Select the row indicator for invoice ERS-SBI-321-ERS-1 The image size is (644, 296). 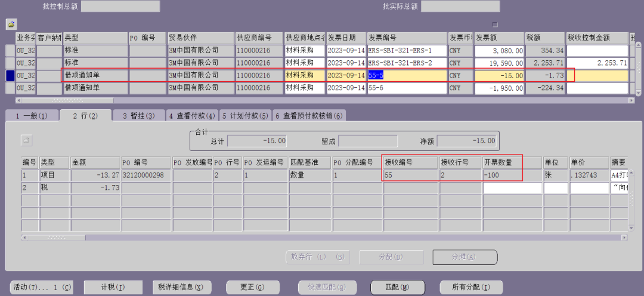pos(10,51)
